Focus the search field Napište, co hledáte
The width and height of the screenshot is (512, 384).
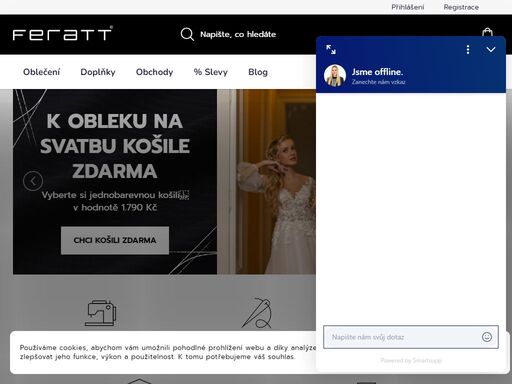coord(238,34)
